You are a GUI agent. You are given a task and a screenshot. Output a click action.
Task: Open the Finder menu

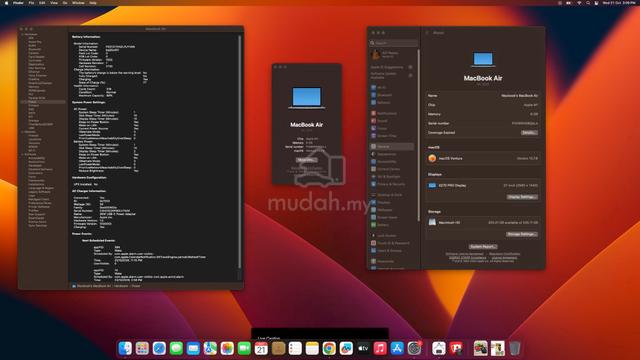click(x=18, y=3)
